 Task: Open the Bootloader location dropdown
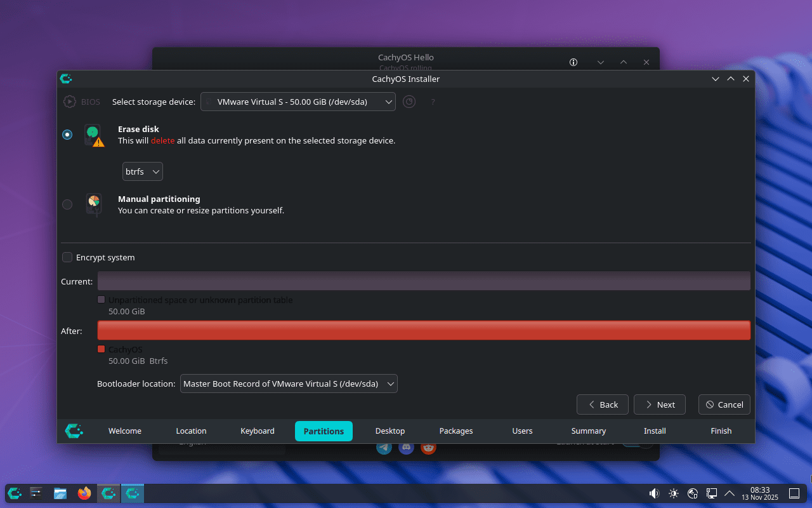tap(289, 384)
